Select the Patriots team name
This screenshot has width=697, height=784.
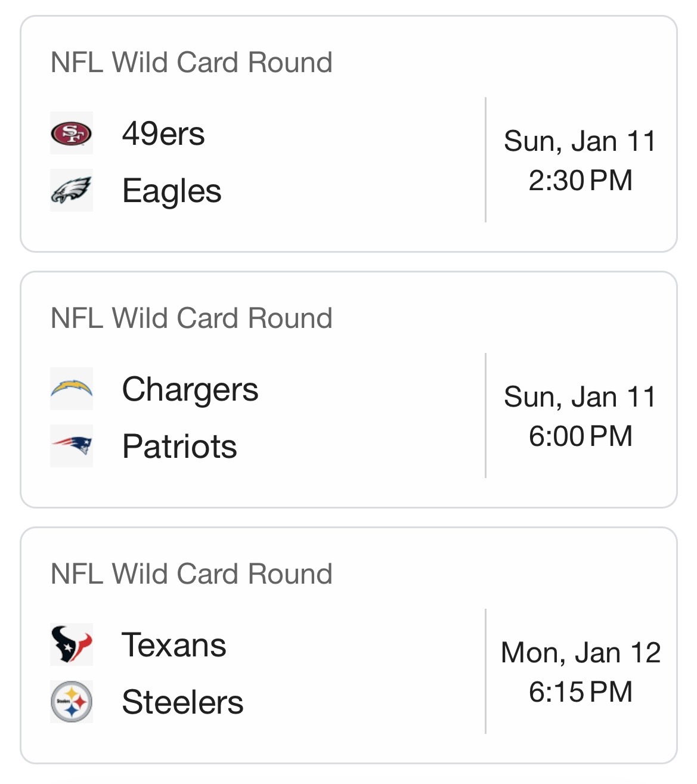[x=179, y=446]
